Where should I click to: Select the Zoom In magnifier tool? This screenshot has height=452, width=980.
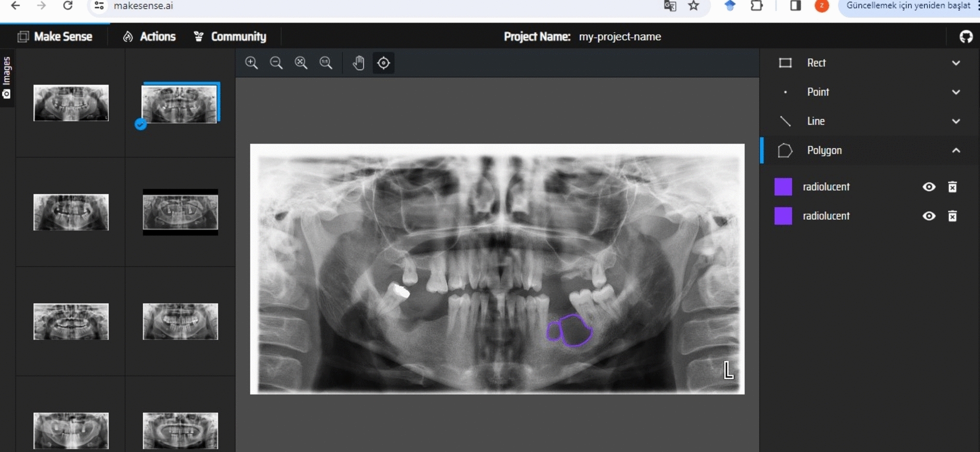(251, 63)
